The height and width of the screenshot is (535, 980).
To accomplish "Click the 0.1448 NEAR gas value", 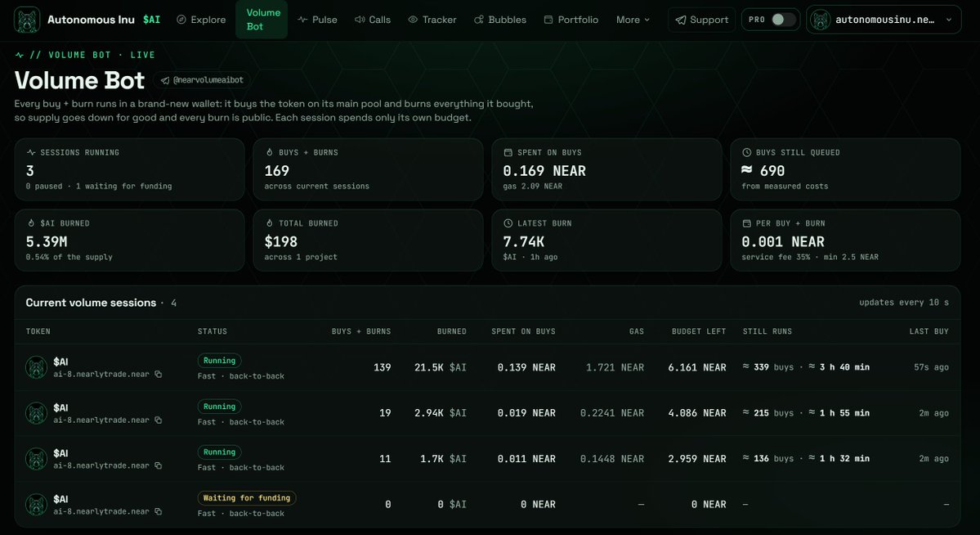I will 612,459.
